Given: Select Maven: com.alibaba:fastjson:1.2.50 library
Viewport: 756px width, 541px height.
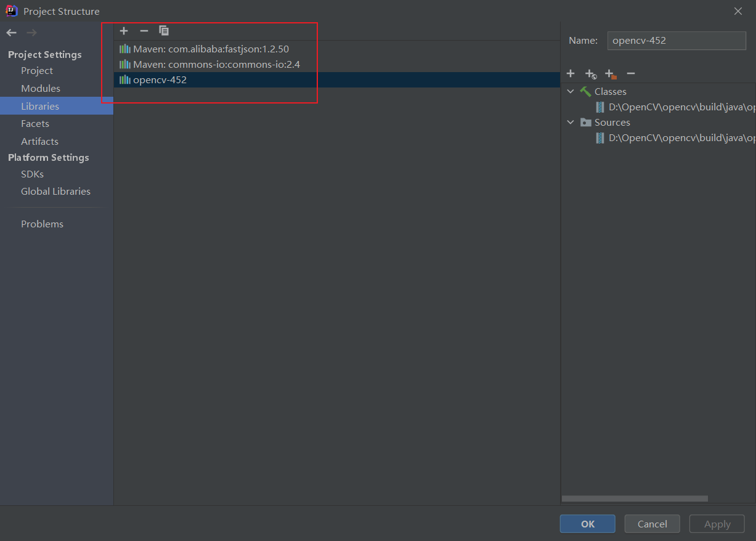Looking at the screenshot, I should pyautogui.click(x=336, y=49).
